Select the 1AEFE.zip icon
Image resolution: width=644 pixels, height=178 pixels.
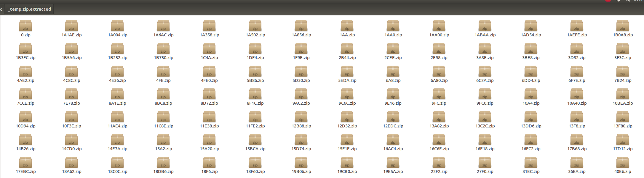pyautogui.click(x=577, y=26)
